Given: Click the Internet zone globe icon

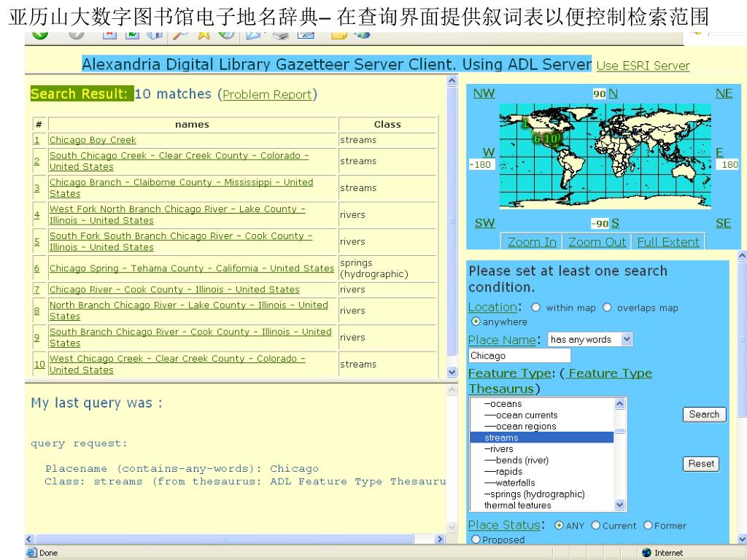Looking at the screenshot, I should point(646,553).
